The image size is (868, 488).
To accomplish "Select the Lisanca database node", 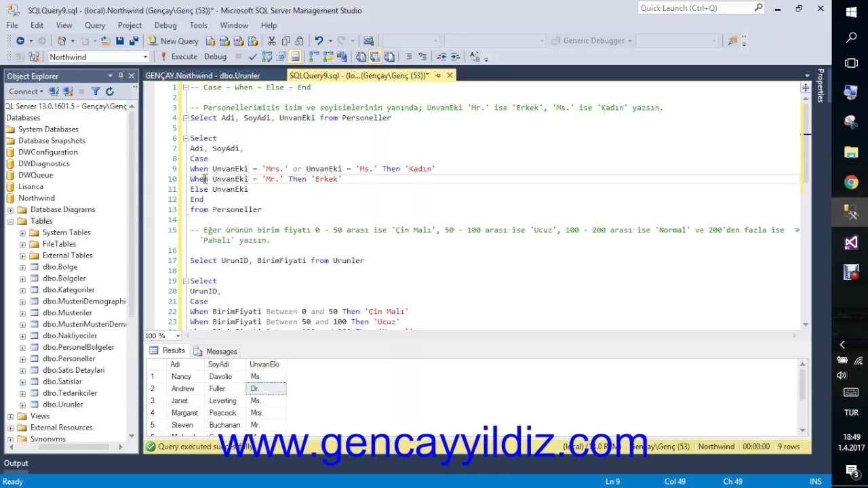I will (31, 186).
